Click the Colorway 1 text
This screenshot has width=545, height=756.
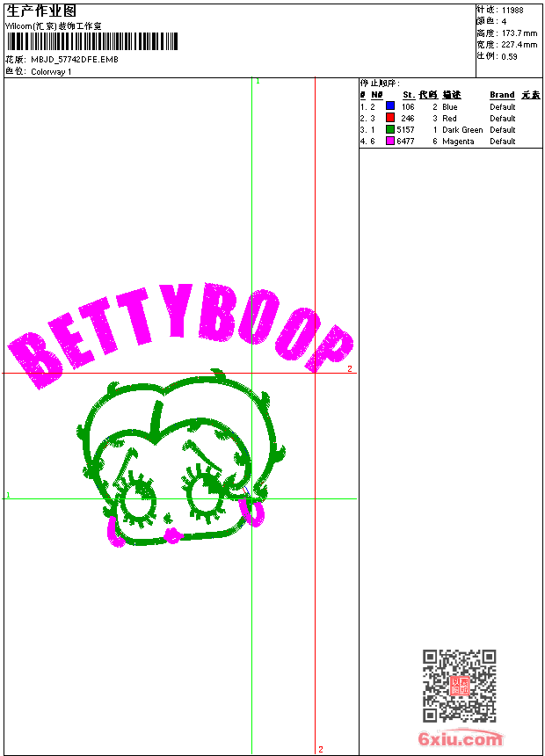51,72
